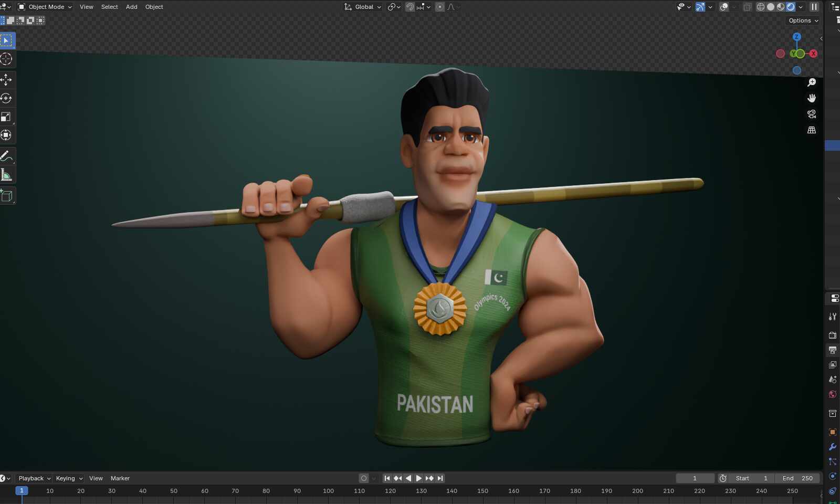Toggle show overlays button
This screenshot has height=504, width=840.
pos(724,7)
